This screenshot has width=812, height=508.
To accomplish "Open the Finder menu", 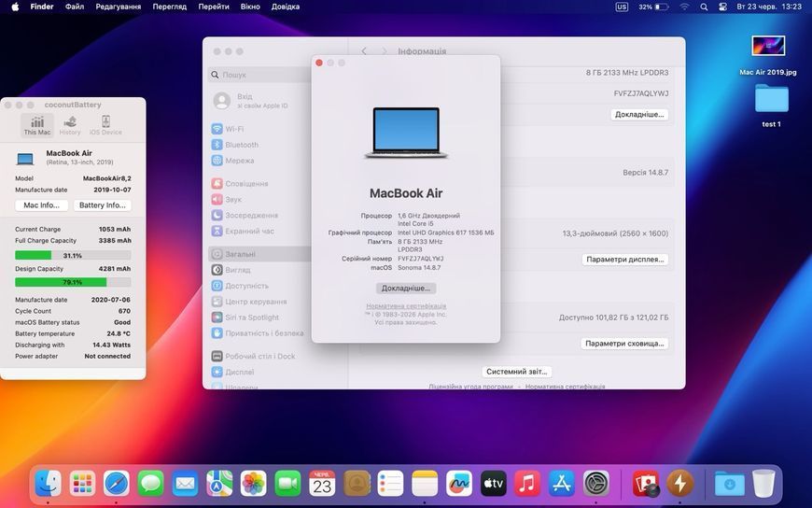I will (x=42, y=7).
